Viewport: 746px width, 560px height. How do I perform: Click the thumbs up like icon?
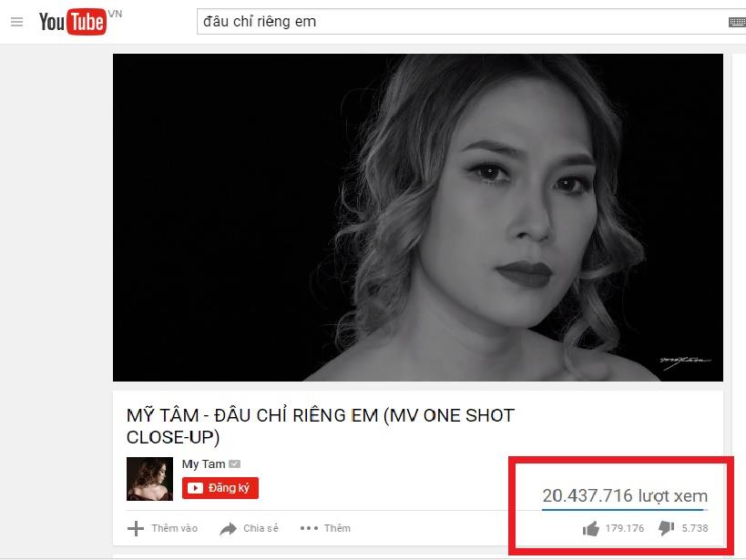[591, 528]
